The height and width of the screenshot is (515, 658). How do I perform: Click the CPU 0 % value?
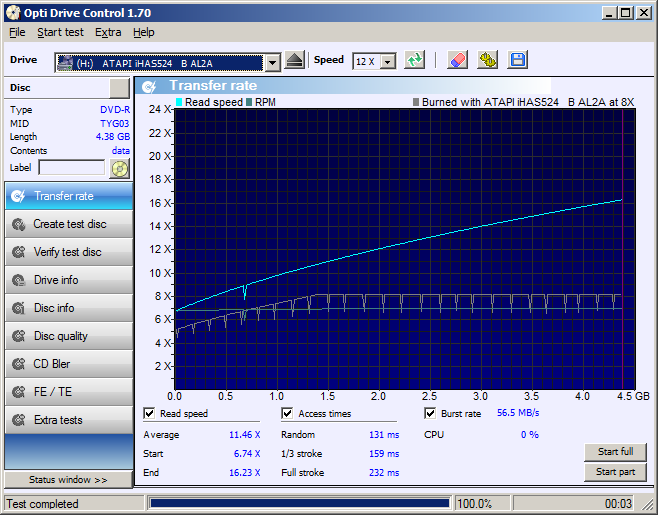pyautogui.click(x=530, y=435)
